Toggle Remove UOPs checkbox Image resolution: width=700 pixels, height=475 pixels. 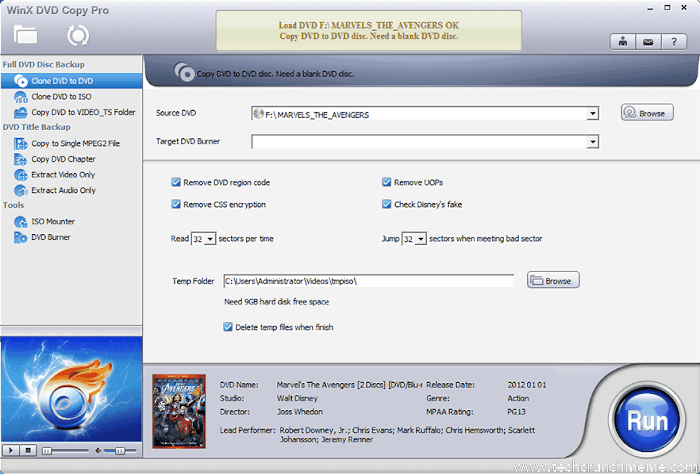click(387, 182)
